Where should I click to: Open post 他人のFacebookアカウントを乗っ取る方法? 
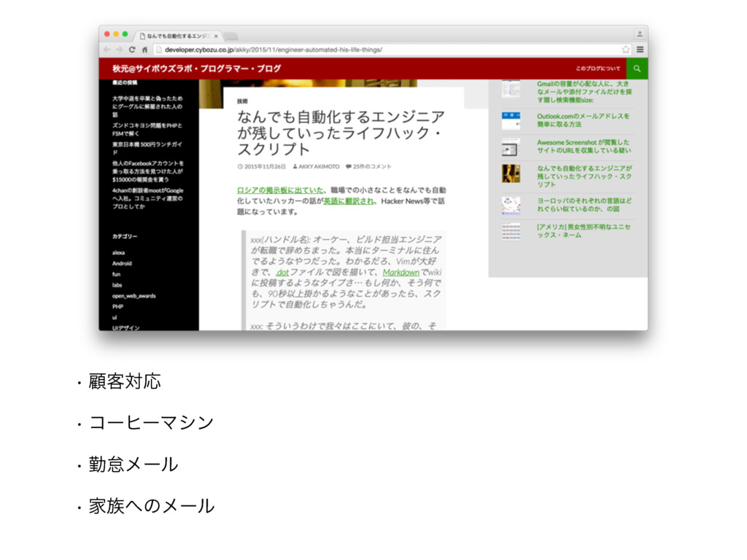coord(147,171)
